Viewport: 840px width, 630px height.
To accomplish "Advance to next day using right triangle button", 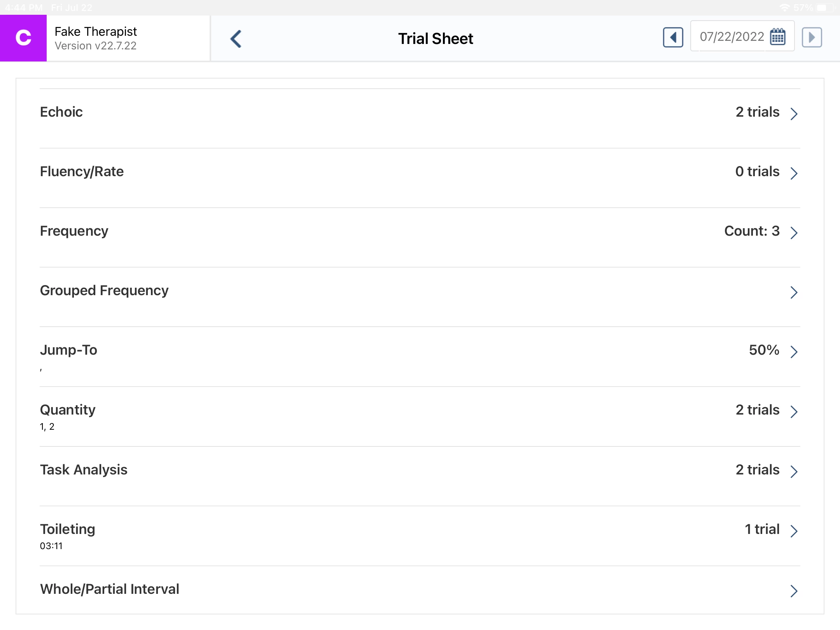I will pyautogui.click(x=812, y=38).
